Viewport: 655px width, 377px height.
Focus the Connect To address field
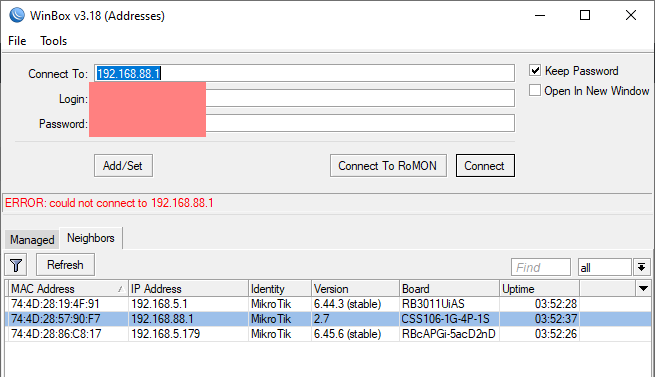[x=304, y=74]
